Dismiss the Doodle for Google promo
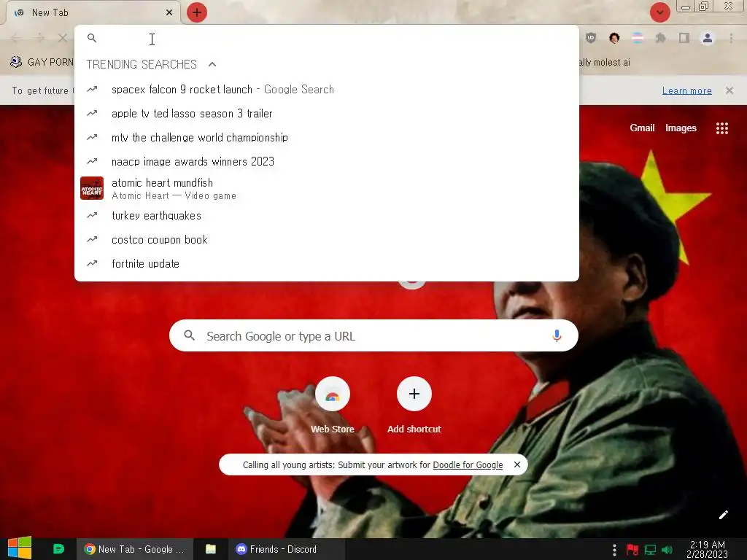This screenshot has width=747, height=560. [x=517, y=464]
